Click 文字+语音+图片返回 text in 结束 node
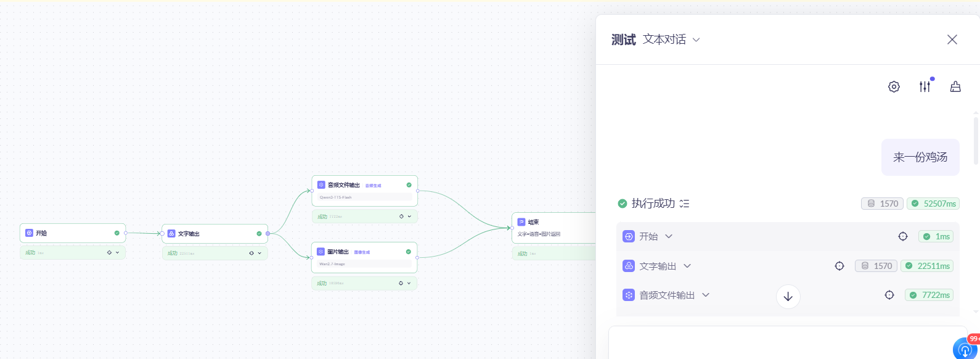 539,234
